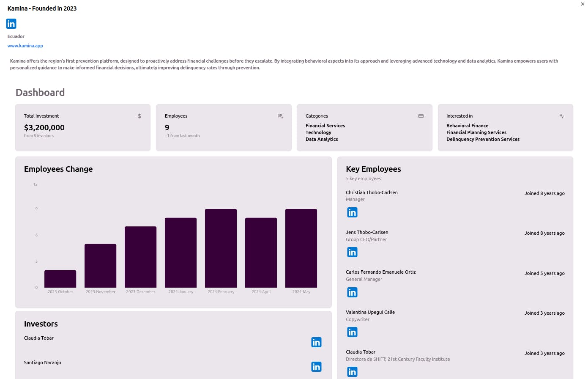Viewport: 588px width, 379px height.
Task: Click the employee count value 9
Action: click(x=167, y=127)
